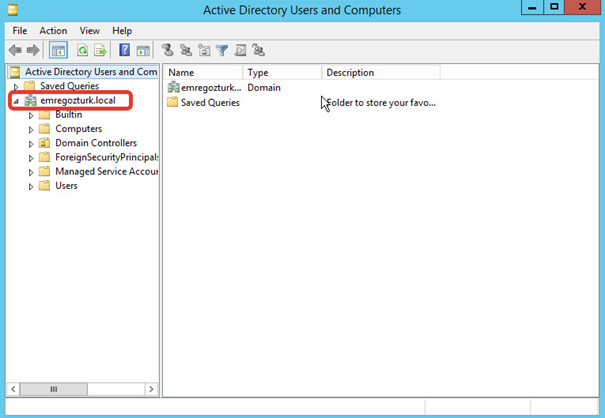
Task: Click the Domain type cell
Action: coord(264,88)
